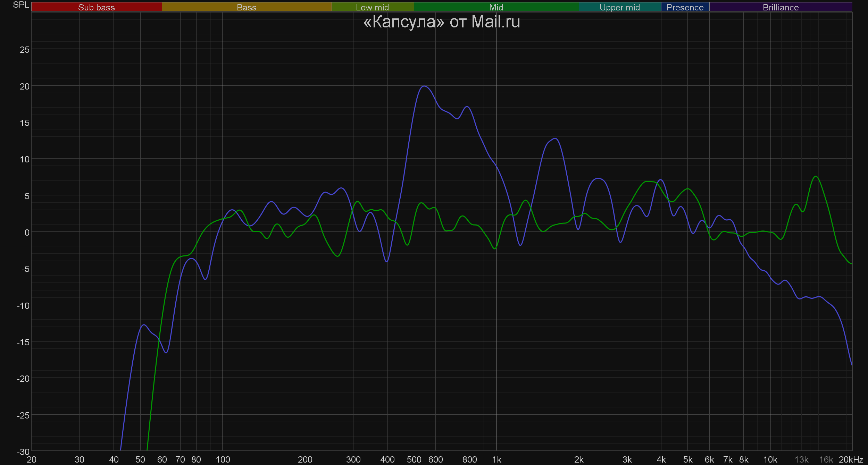Select the Low mid band header
868x465 pixels.
372,7
